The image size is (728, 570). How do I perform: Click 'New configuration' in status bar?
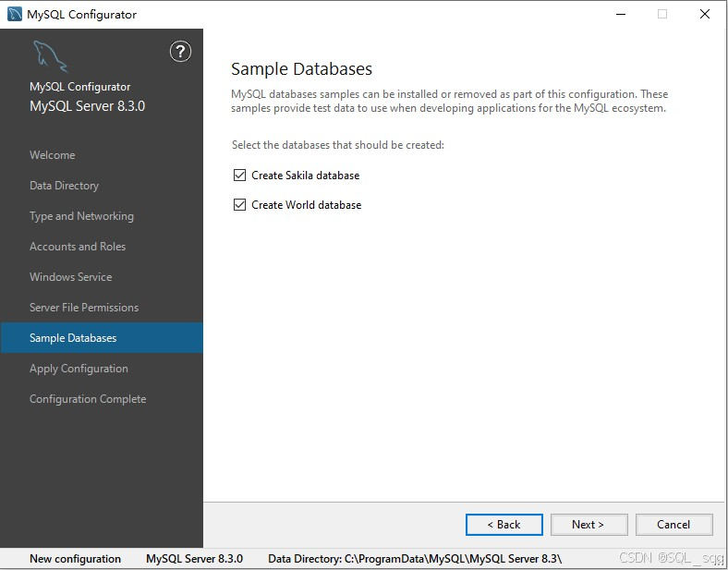75,559
